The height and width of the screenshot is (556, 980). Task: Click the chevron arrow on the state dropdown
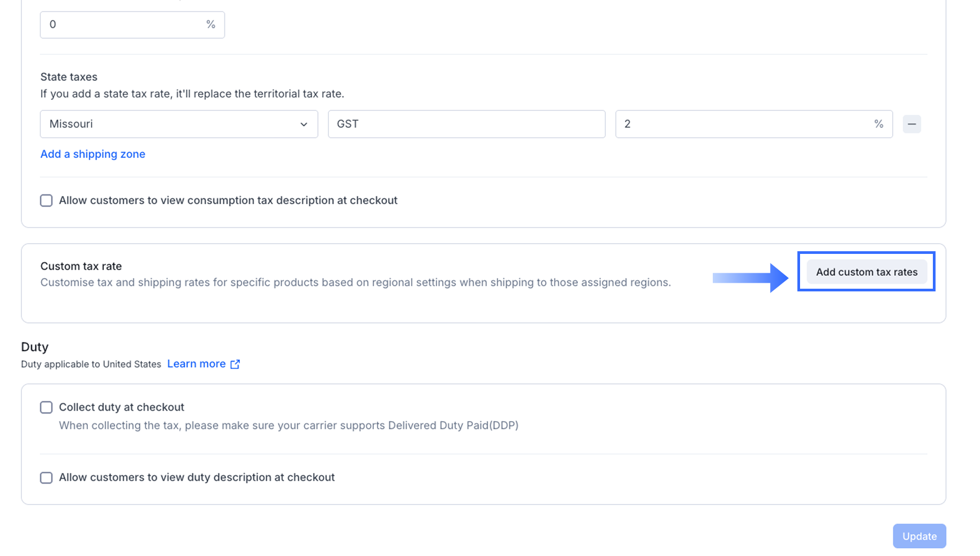(x=304, y=124)
